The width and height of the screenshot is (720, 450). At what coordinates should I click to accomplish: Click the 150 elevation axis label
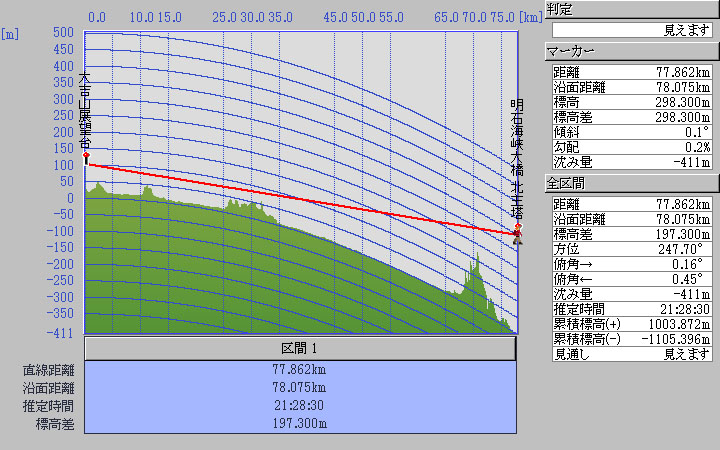[x=63, y=148]
